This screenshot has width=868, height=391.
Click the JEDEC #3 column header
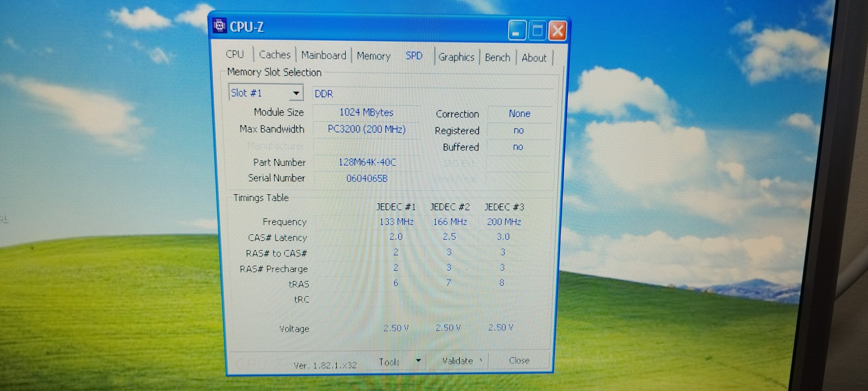[x=504, y=207]
